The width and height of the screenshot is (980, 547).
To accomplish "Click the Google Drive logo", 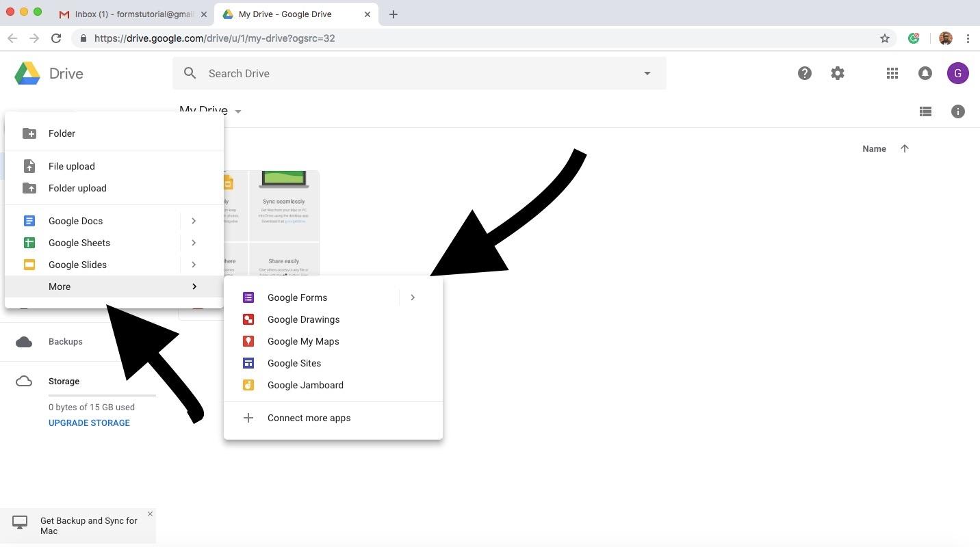I will 27,73.
